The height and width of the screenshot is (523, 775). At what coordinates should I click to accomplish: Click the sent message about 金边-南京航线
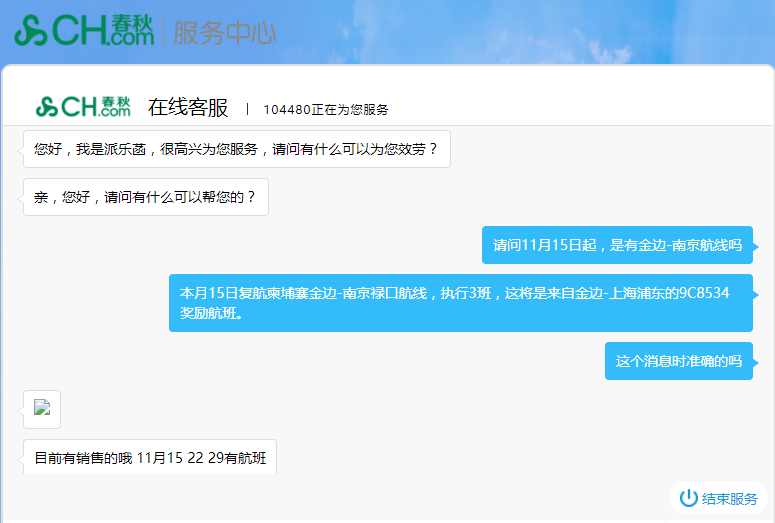[617, 245]
